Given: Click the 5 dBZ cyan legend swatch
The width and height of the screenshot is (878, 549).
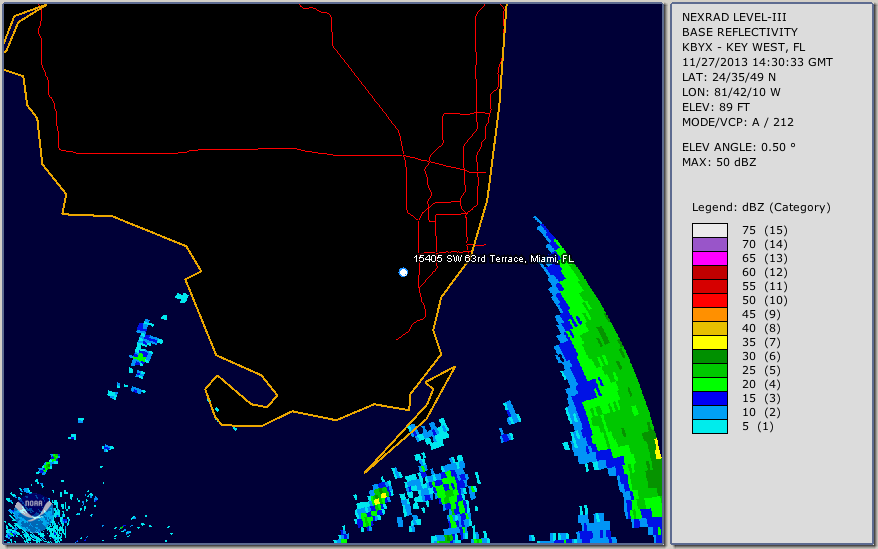Looking at the screenshot, I should [x=709, y=426].
